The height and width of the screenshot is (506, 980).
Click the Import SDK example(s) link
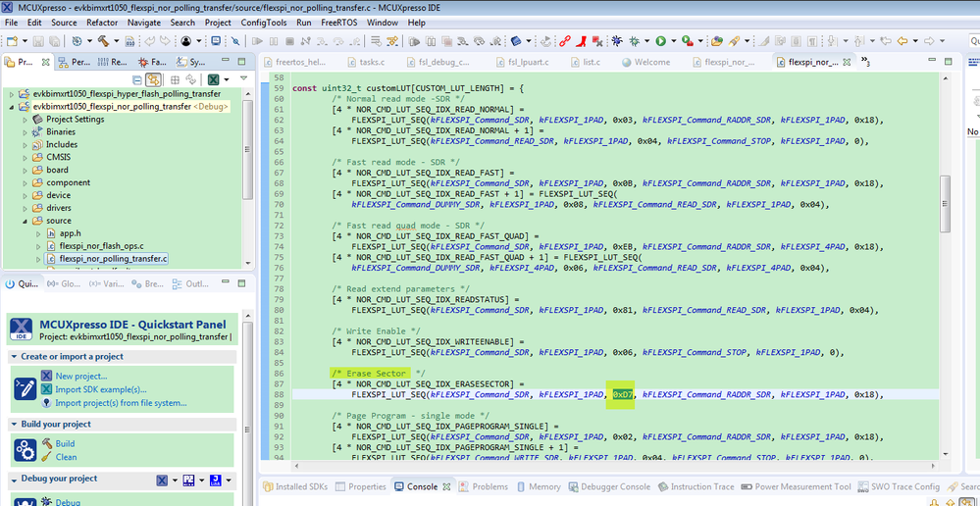(101, 389)
